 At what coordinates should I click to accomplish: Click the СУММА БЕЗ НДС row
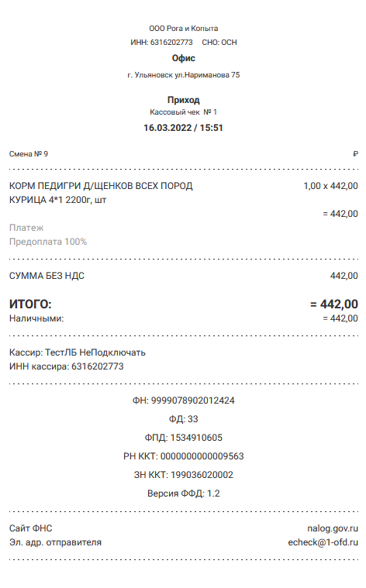(183, 276)
